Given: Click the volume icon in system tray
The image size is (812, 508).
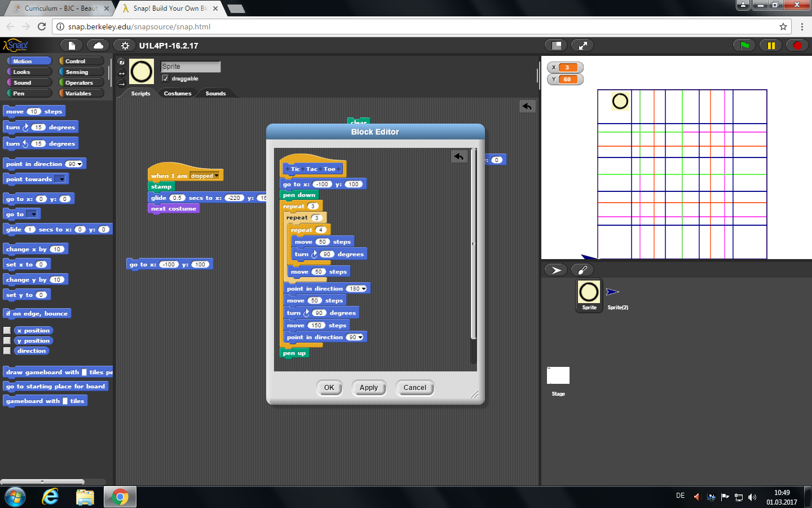Looking at the screenshot, I should (x=752, y=497).
